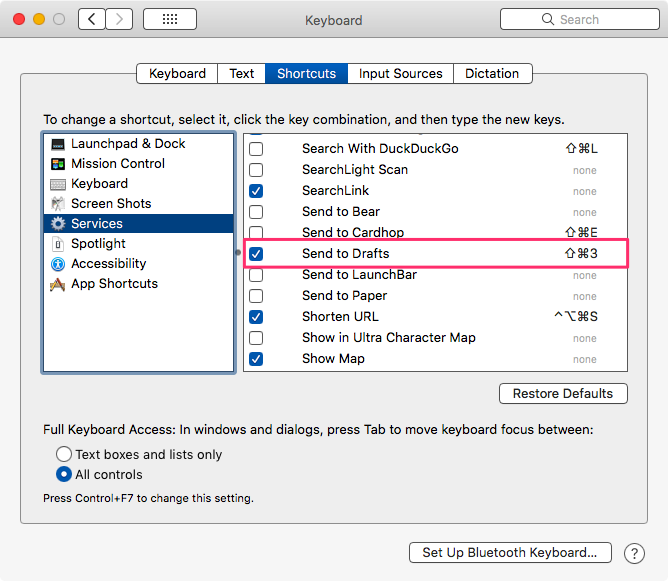Select Spotlight category
The width and height of the screenshot is (668, 581).
click(139, 244)
